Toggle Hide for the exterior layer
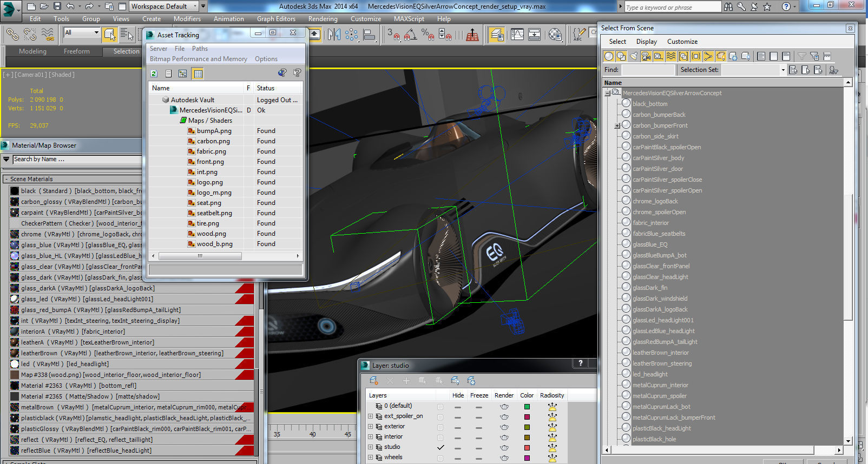This screenshot has height=464, width=868. pyautogui.click(x=458, y=427)
